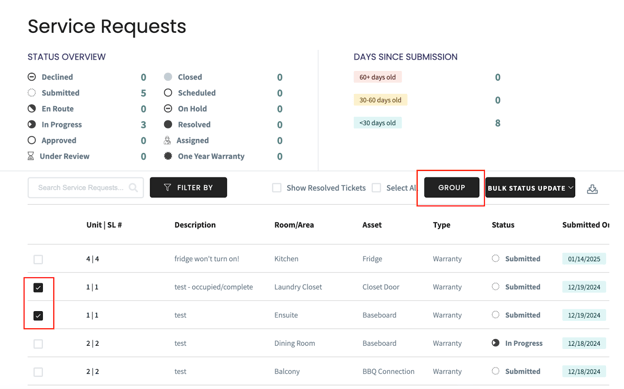
Task: Open the Filter By options
Action: coord(188,188)
